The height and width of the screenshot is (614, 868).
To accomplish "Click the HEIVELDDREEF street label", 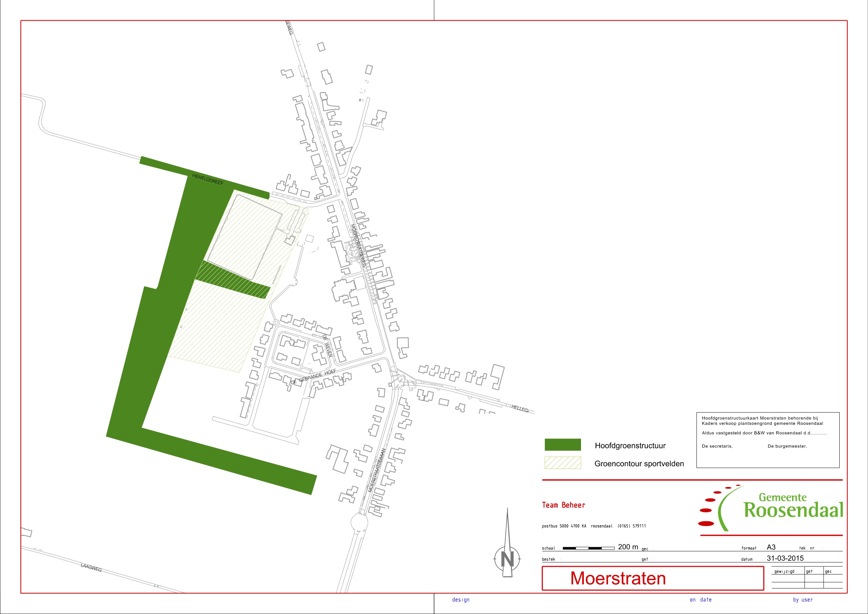I will pos(208,179).
